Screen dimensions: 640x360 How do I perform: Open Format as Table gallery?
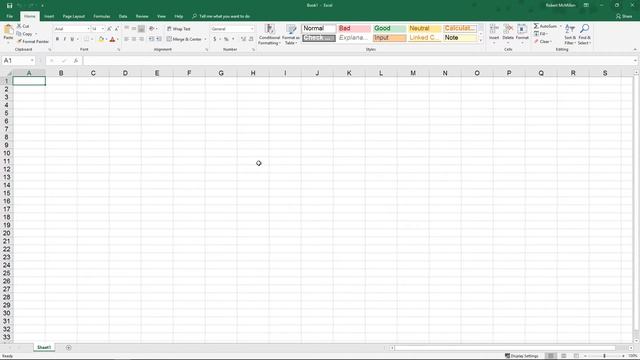tap(291, 34)
